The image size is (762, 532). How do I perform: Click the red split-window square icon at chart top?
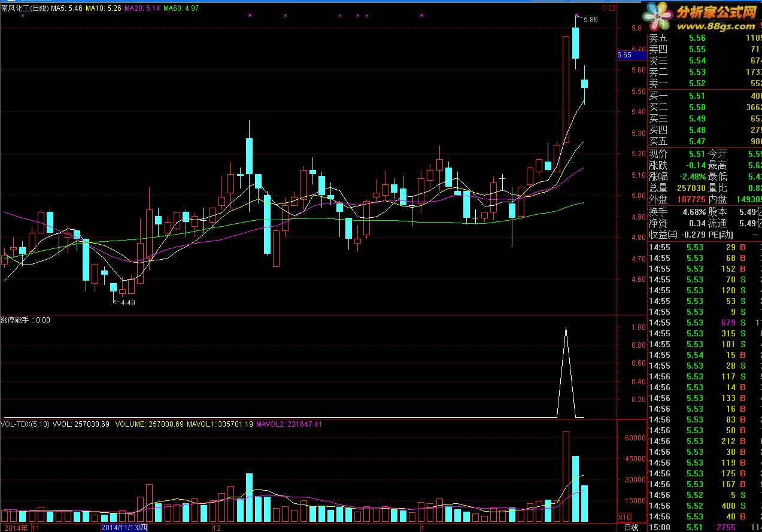[612, 8]
